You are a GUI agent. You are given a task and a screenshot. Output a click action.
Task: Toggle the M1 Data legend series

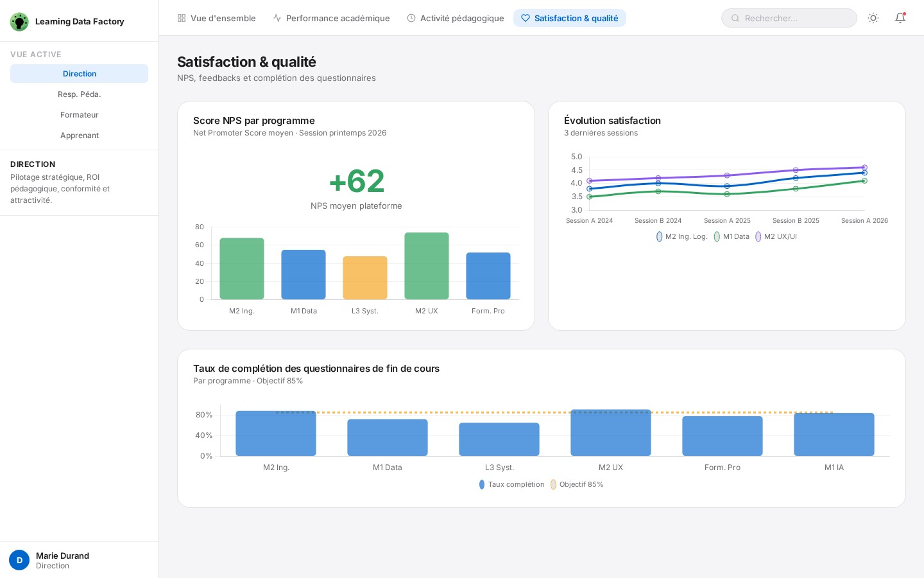click(732, 236)
